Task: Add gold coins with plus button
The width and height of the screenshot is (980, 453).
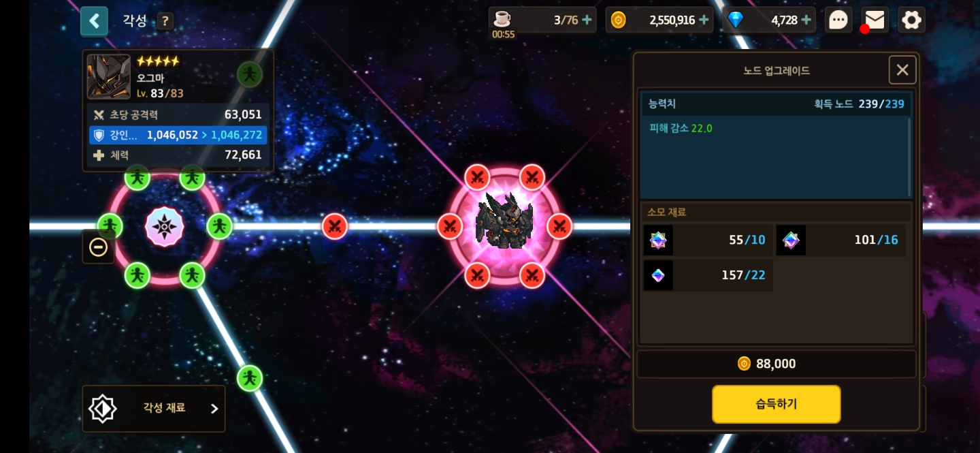Action: pyautogui.click(x=704, y=20)
